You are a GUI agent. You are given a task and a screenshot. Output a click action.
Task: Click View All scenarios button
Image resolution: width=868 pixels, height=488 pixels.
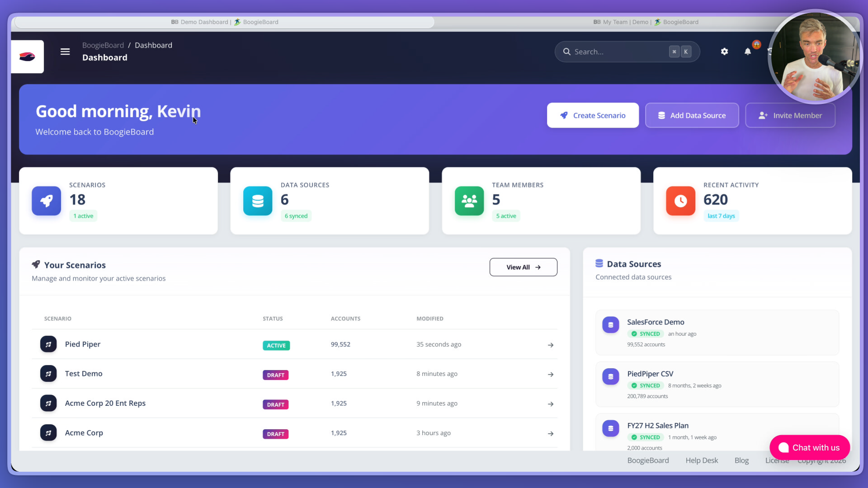click(x=523, y=267)
